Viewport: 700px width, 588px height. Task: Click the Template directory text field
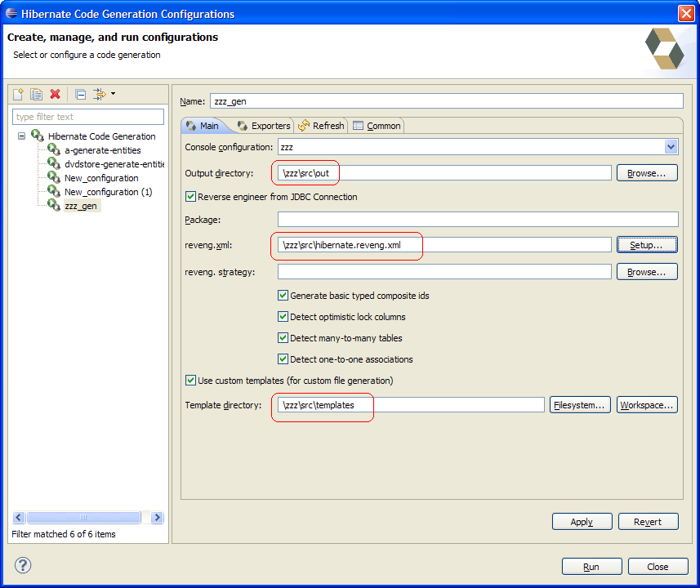coord(411,405)
